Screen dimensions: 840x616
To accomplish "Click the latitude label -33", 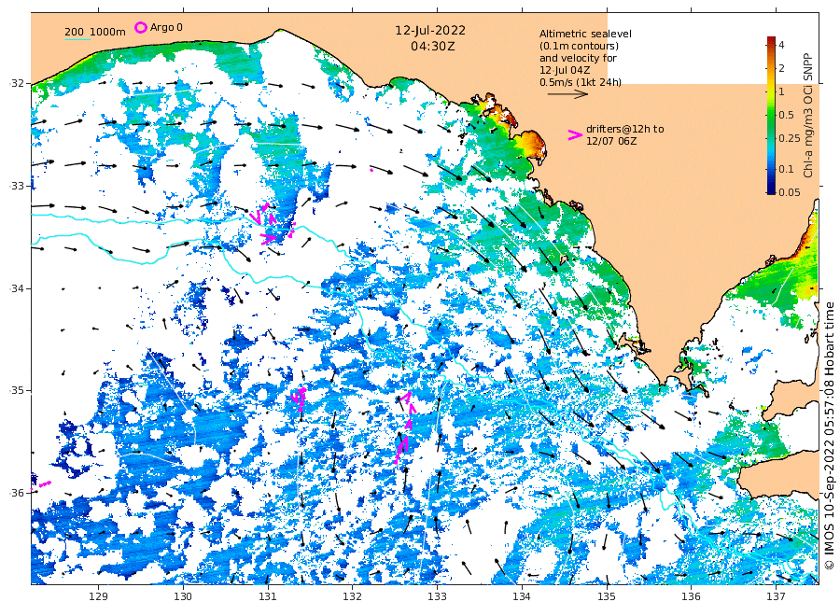I will 17,186.
